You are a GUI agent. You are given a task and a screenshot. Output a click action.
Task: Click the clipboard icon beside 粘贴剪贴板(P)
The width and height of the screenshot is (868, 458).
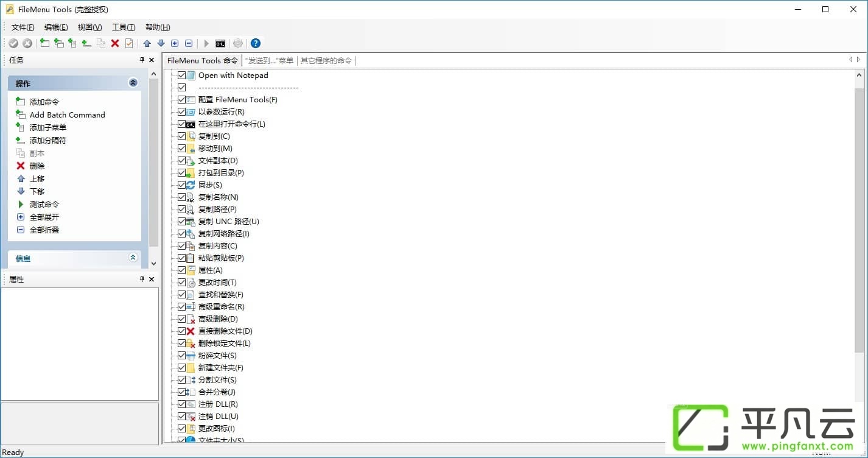191,258
